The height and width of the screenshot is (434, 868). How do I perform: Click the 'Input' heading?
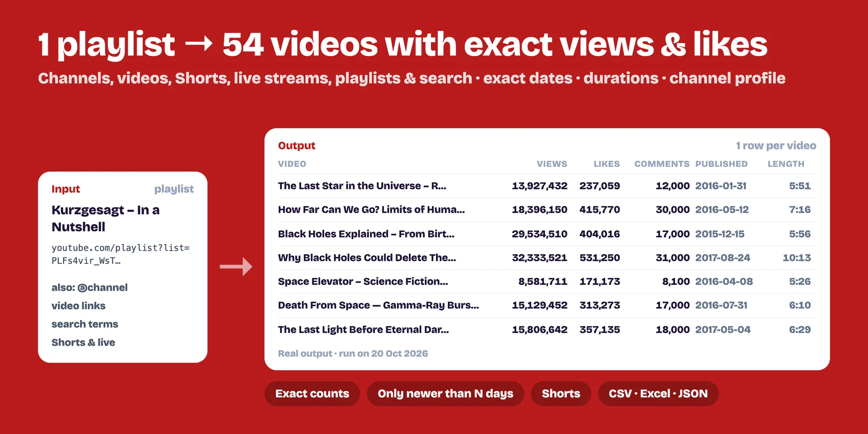[x=66, y=189]
